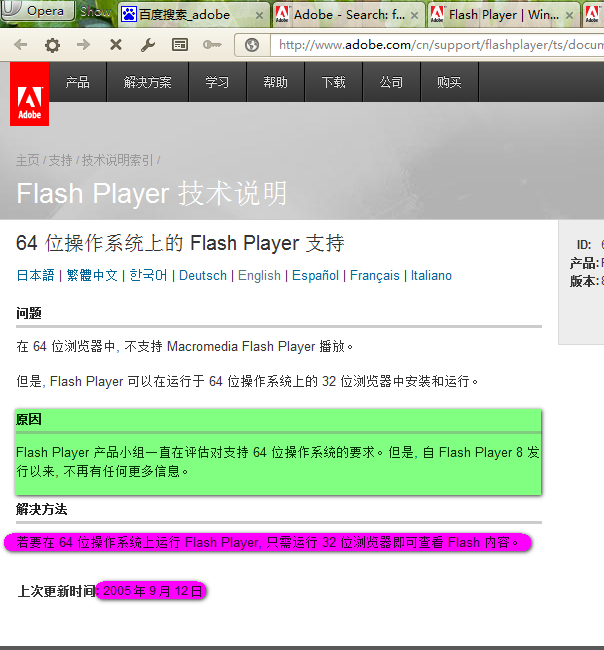Switch language to 日本語
This screenshot has height=650, width=604.
click(36, 275)
